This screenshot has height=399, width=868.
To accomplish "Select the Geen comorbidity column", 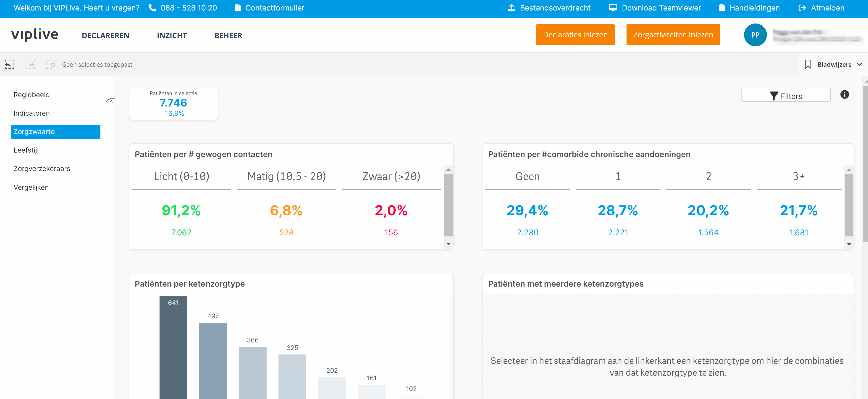I will 527,176.
